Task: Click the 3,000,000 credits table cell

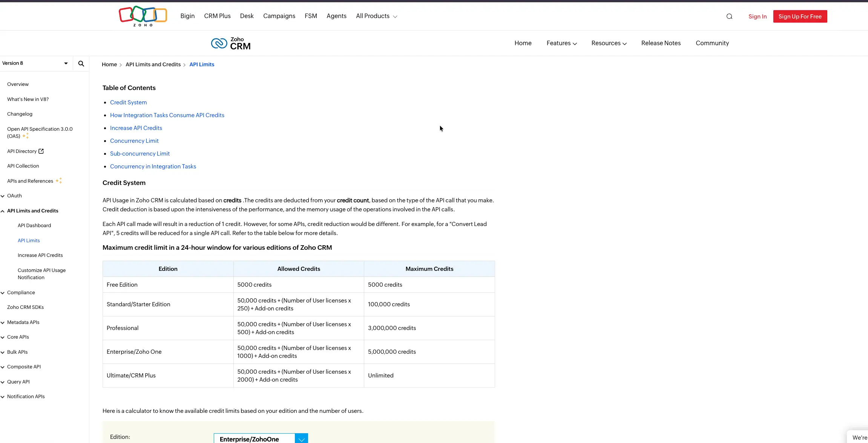Action: tap(429, 328)
